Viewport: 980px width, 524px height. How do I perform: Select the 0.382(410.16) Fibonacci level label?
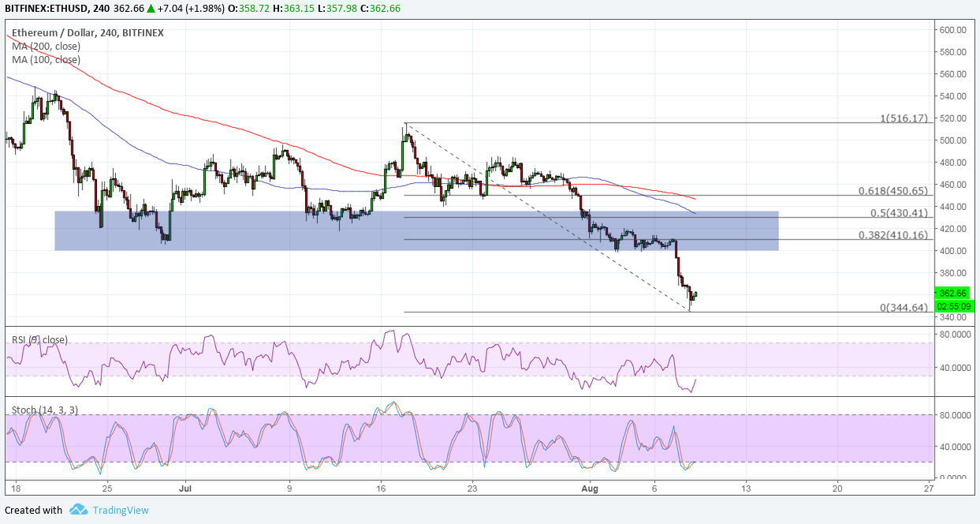tap(893, 235)
